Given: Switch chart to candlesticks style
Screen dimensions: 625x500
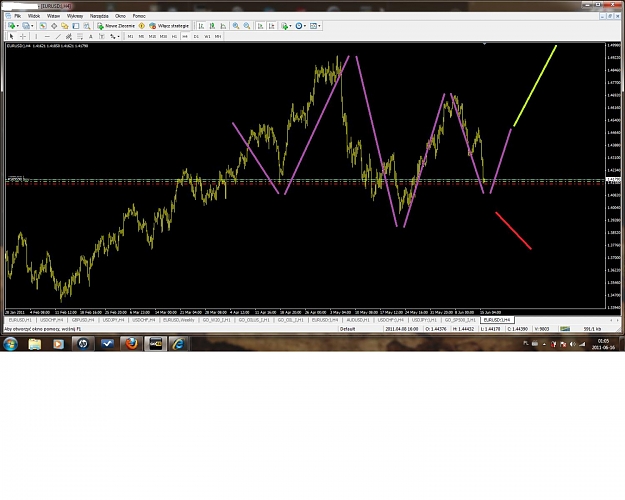Looking at the screenshot, I should [212, 26].
